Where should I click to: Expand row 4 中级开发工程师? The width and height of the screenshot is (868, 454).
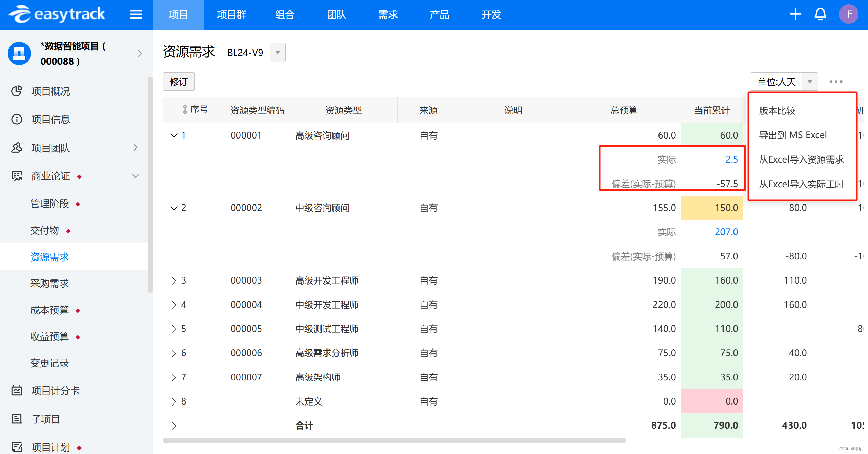click(x=174, y=305)
